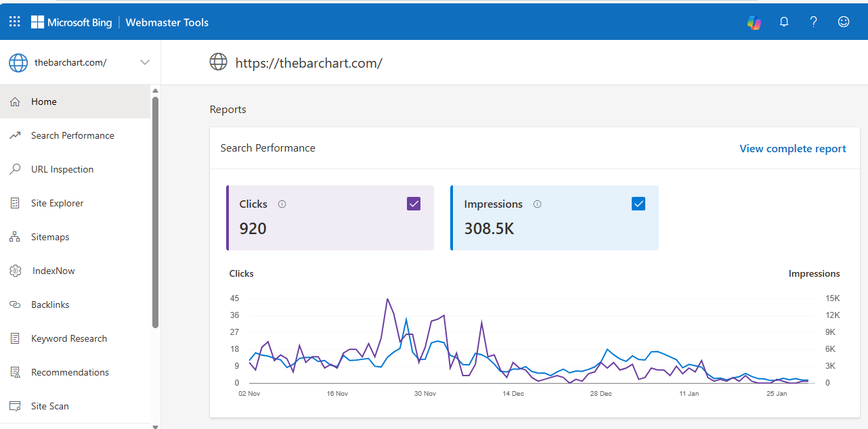Click the Clicks info icon

pyautogui.click(x=282, y=204)
